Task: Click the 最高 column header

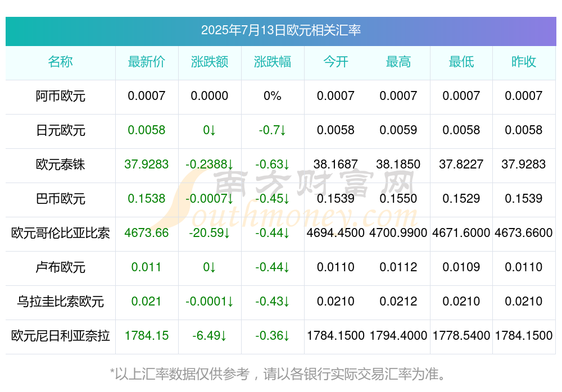Action: click(x=398, y=62)
